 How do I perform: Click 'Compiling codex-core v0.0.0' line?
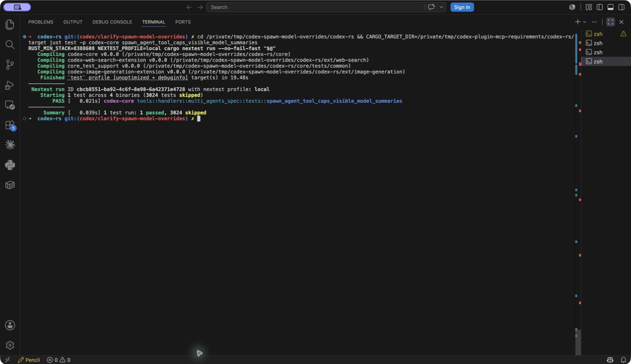(164, 54)
